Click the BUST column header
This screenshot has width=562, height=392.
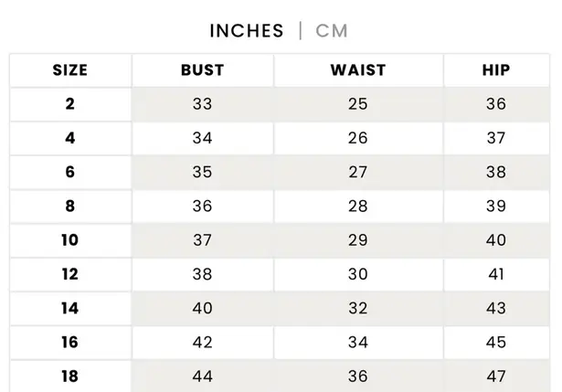click(x=202, y=70)
